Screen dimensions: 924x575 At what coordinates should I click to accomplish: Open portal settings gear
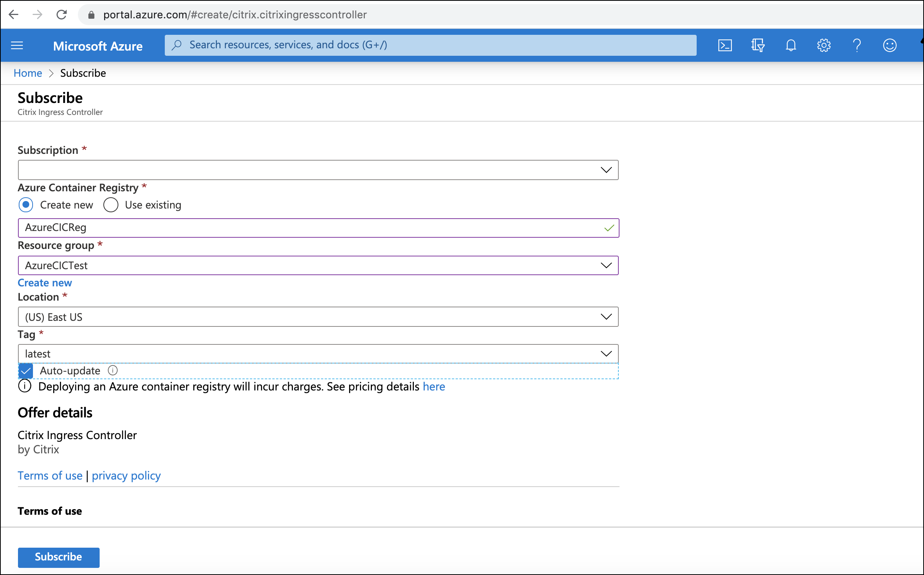pos(824,46)
